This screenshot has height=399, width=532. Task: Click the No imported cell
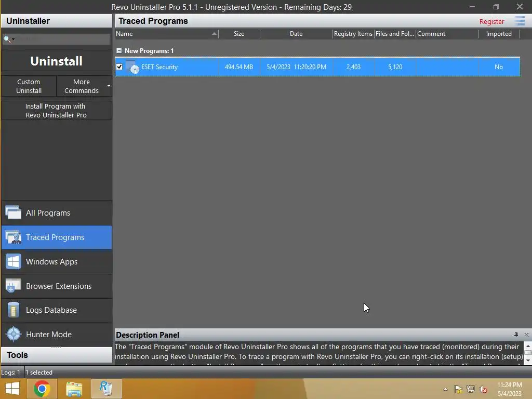[498, 67]
